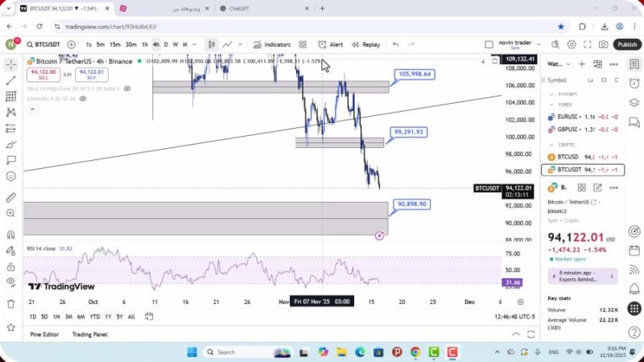Open the economic calendar icon
Image resolution: width=644 pixels, height=362 pixels.
pos(634,250)
